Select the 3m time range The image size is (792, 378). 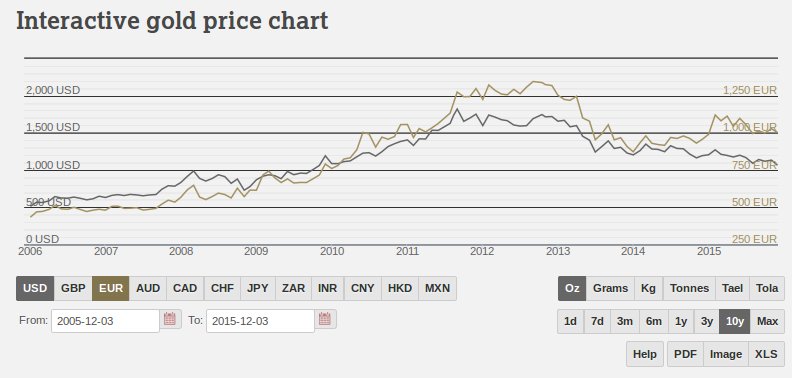(x=625, y=321)
